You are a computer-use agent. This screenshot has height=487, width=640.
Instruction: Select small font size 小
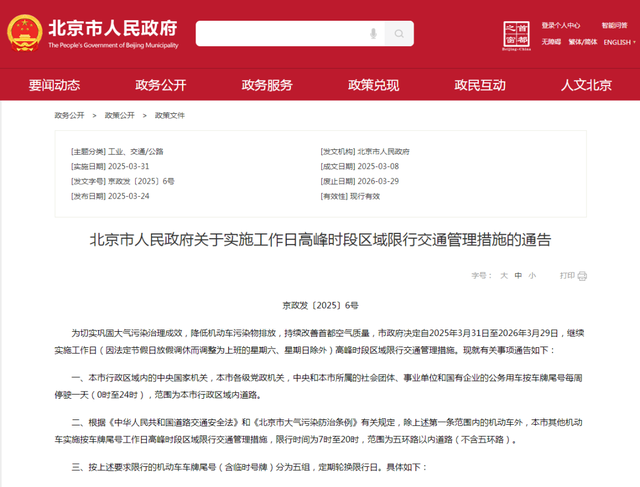click(532, 276)
